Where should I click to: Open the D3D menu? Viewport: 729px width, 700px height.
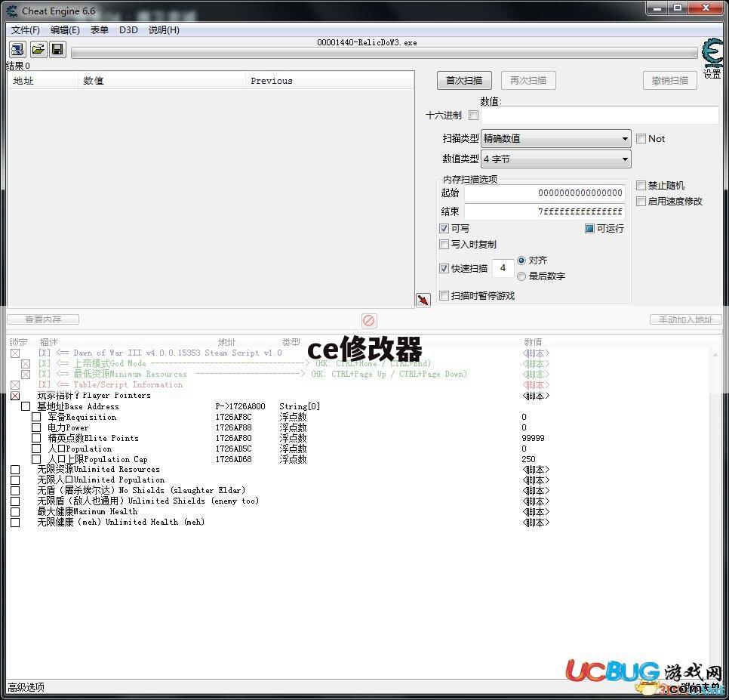coord(128,29)
